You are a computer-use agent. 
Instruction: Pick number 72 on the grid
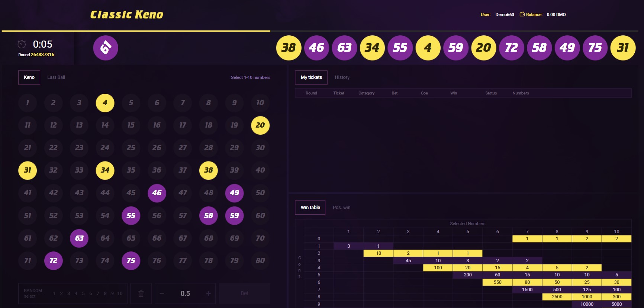[54, 261]
